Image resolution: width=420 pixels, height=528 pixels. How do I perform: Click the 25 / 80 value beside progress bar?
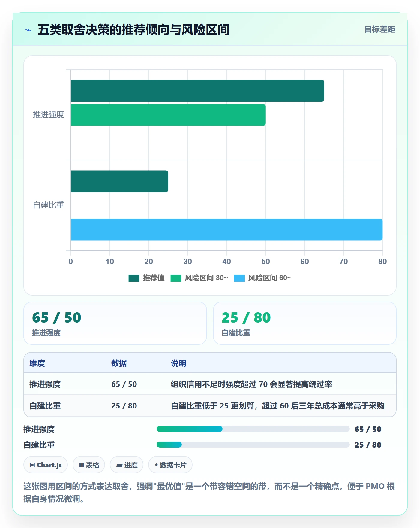coord(368,445)
